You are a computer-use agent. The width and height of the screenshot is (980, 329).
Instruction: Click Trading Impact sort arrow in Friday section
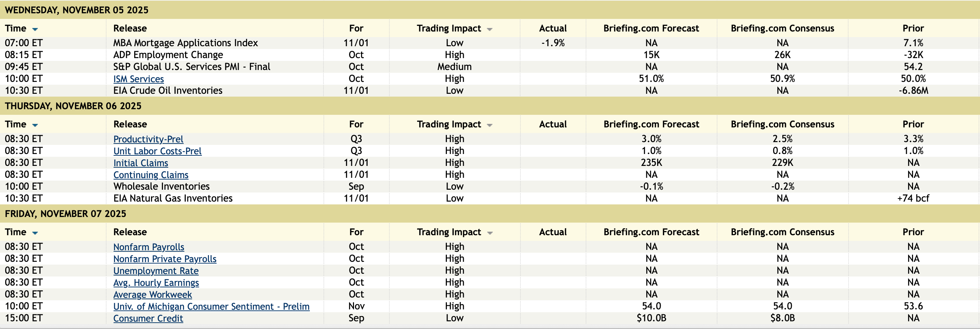490,233
